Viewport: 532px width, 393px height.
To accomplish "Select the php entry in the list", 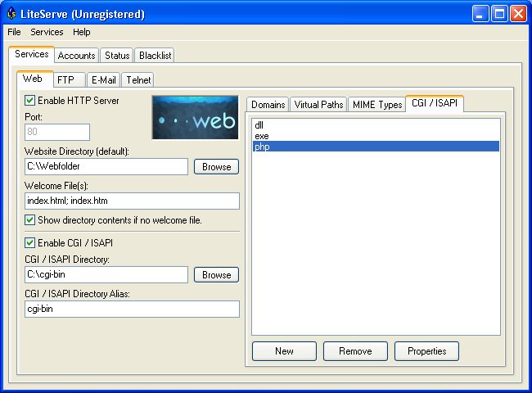I will [x=376, y=147].
